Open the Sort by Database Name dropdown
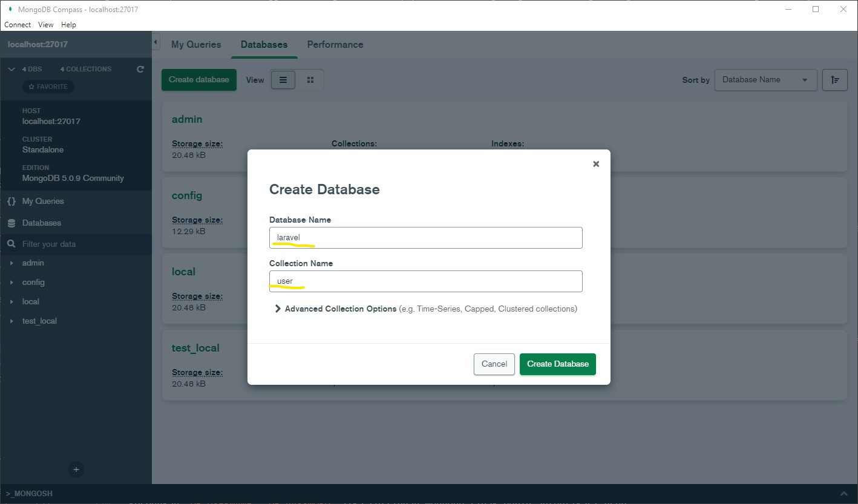This screenshot has height=504, width=858. tap(765, 80)
